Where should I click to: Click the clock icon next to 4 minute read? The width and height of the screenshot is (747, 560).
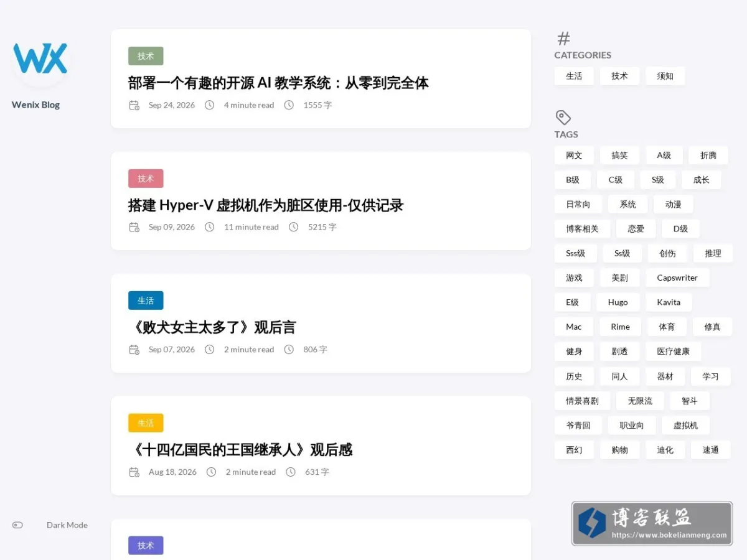pos(210,105)
